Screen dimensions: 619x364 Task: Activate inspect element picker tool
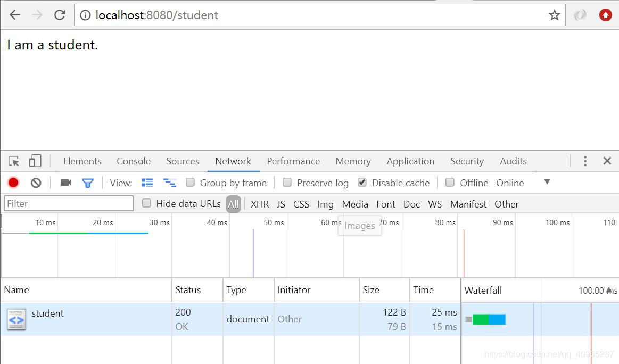tap(14, 161)
